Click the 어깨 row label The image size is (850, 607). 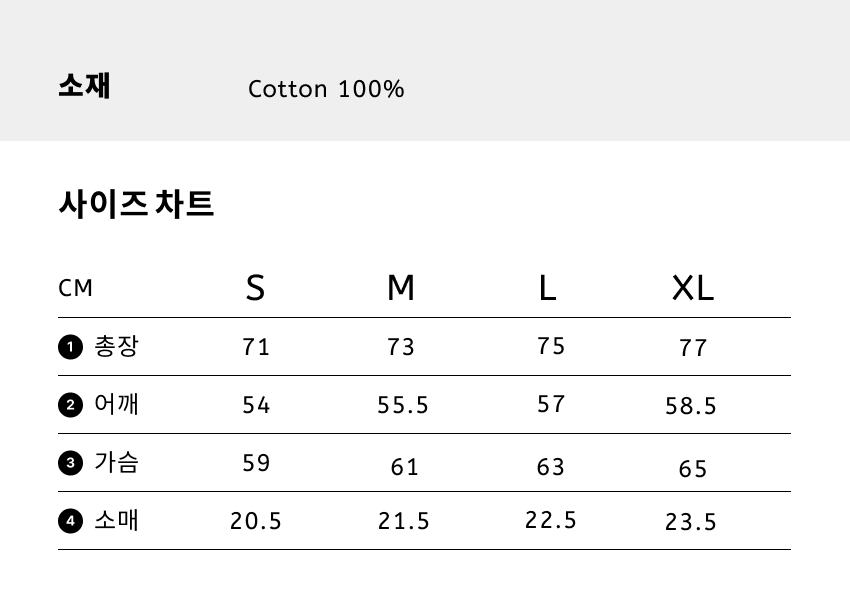point(116,404)
